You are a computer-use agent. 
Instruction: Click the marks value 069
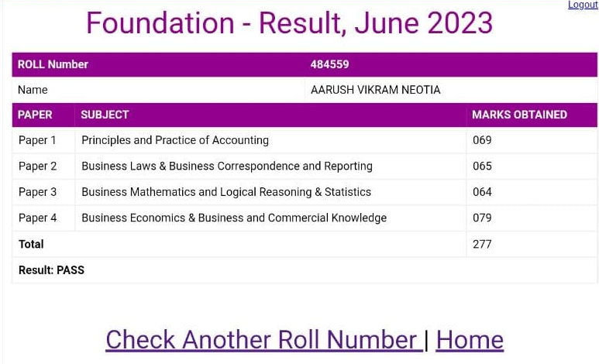(x=482, y=140)
